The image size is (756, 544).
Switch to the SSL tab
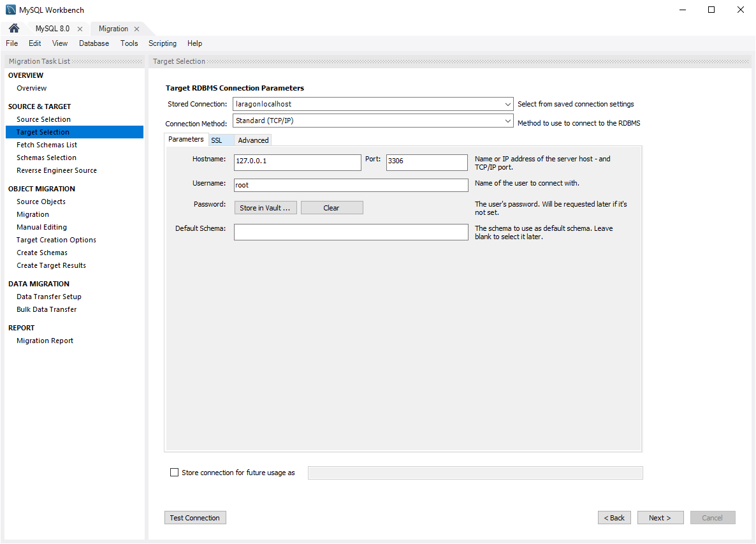tap(217, 140)
